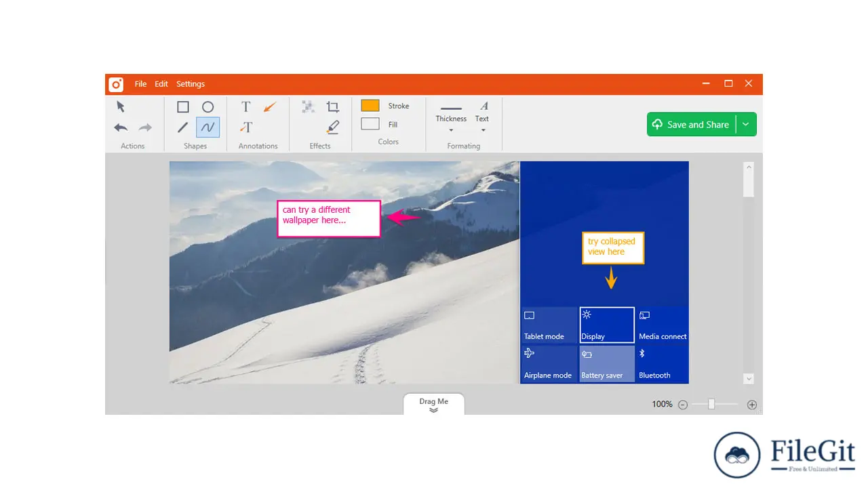Select the ellipse shape tool
The width and height of the screenshot is (868, 488).
(208, 107)
